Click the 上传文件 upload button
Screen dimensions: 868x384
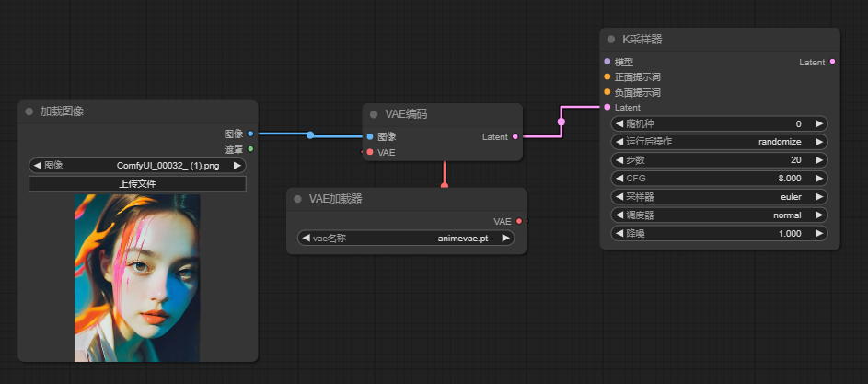[x=137, y=183]
